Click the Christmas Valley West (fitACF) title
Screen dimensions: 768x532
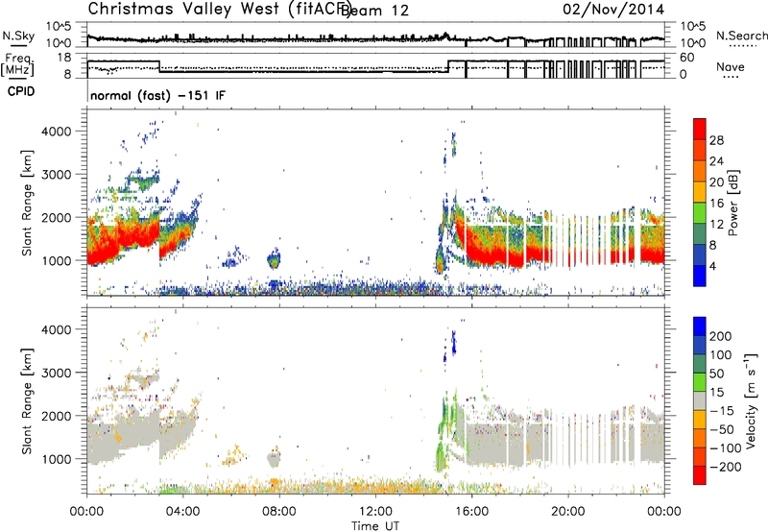click(x=219, y=10)
